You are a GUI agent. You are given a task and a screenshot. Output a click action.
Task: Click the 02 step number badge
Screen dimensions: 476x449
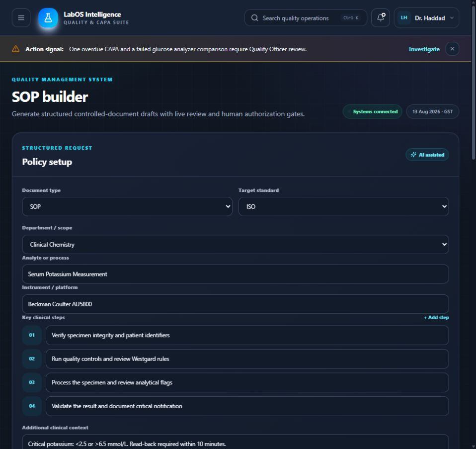(32, 359)
